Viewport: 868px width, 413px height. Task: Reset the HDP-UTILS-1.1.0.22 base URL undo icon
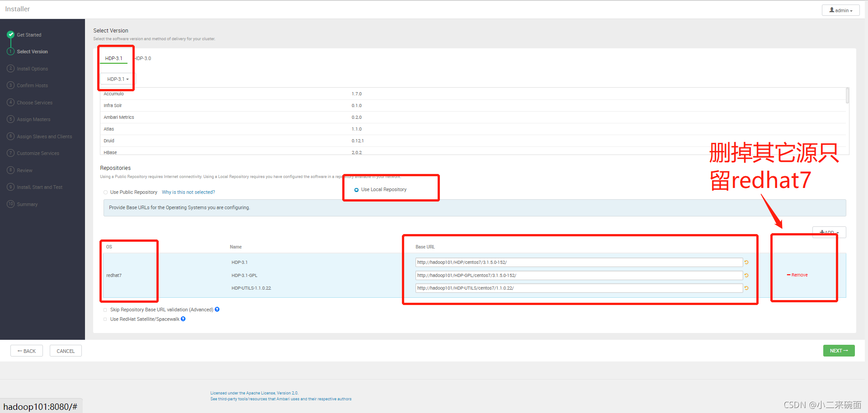pos(746,288)
